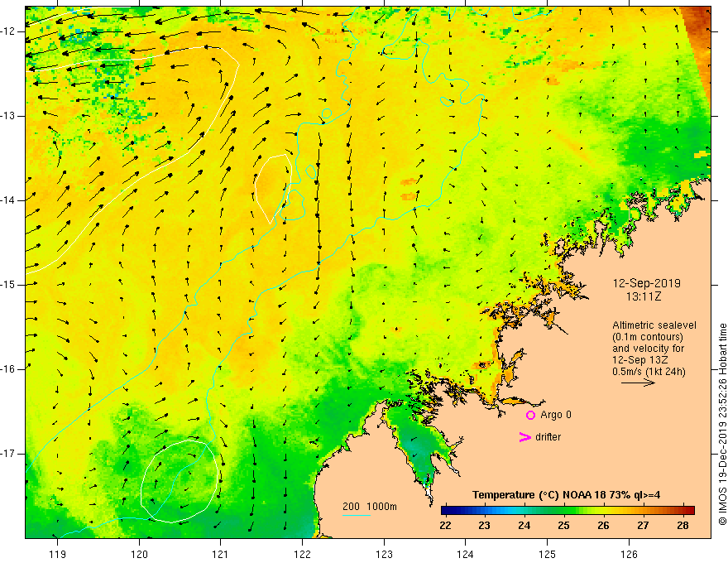Screen dimensions: 728x563
Task: Click the '200 1000m' depth legend text
Action: (370, 507)
